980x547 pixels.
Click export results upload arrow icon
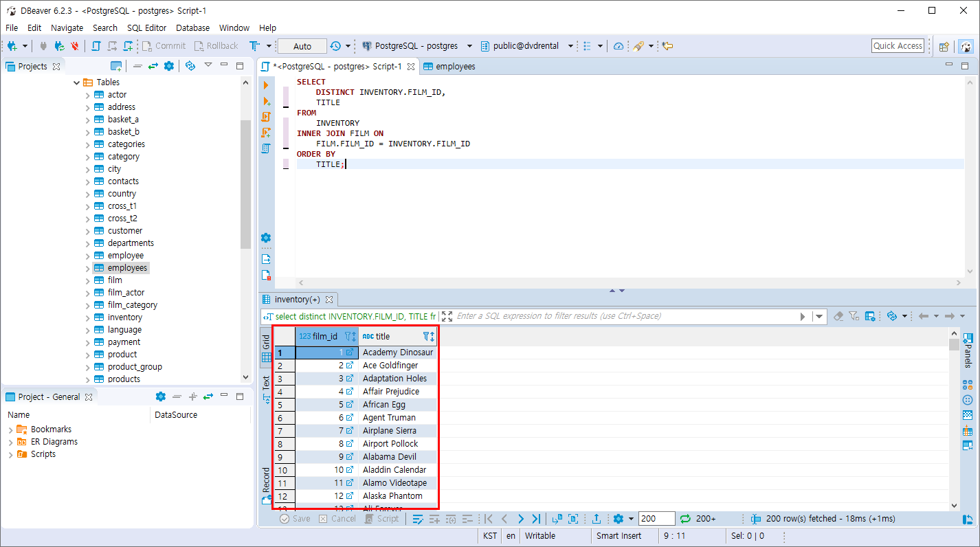point(597,519)
